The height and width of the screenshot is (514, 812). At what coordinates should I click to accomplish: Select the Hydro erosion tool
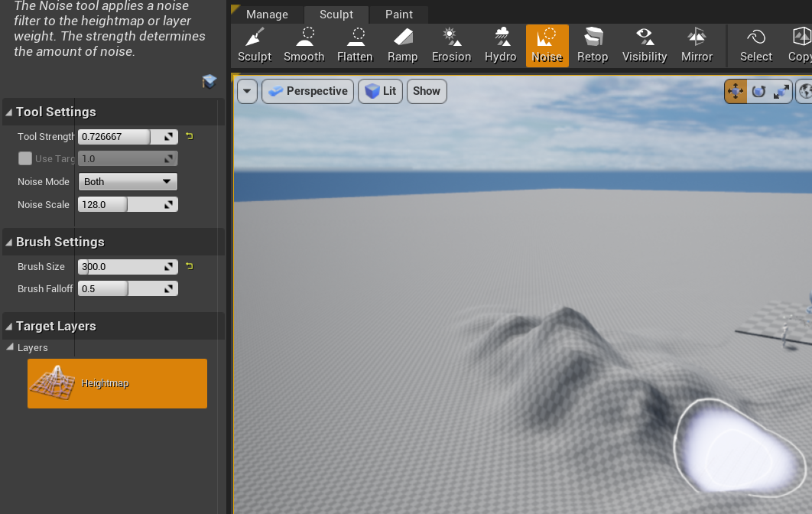pyautogui.click(x=500, y=46)
